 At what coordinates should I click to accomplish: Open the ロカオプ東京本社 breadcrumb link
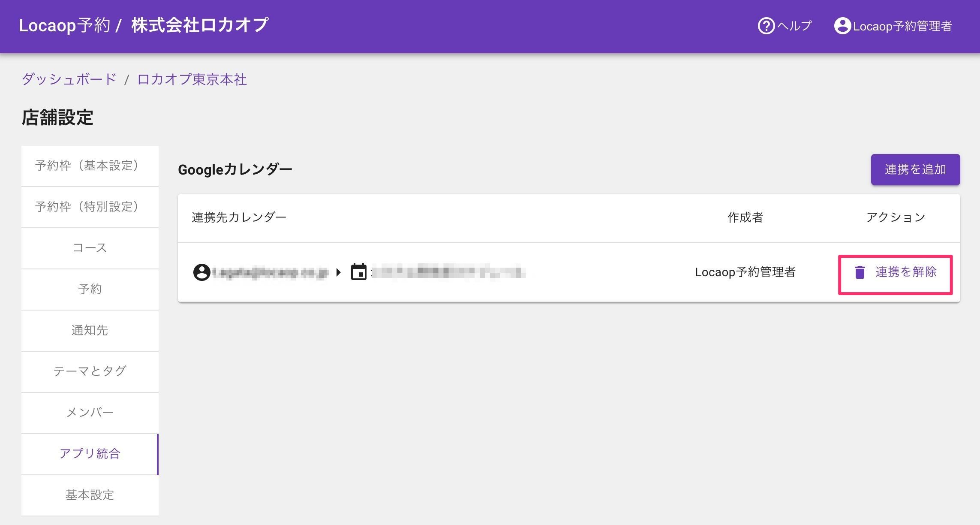click(x=192, y=79)
